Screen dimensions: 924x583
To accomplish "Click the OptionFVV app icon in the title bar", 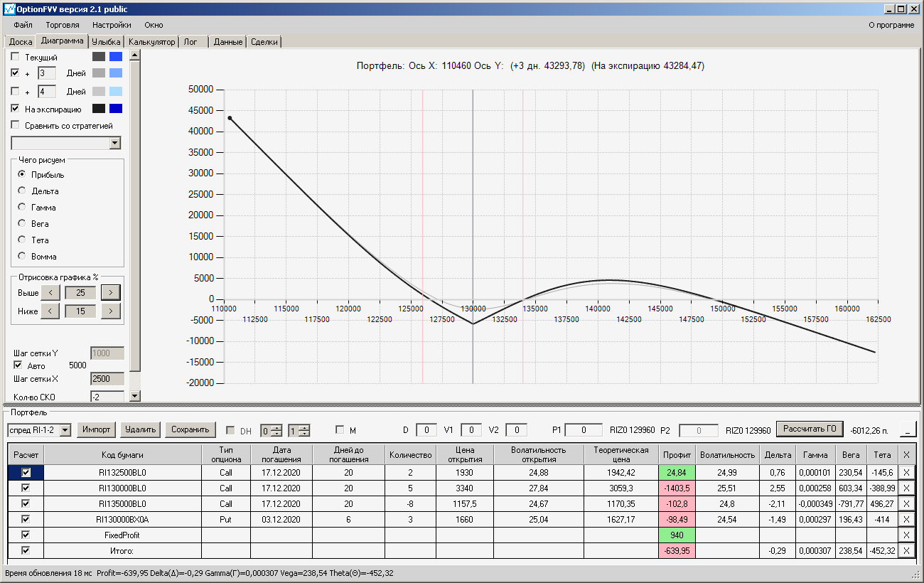I will (x=9, y=9).
